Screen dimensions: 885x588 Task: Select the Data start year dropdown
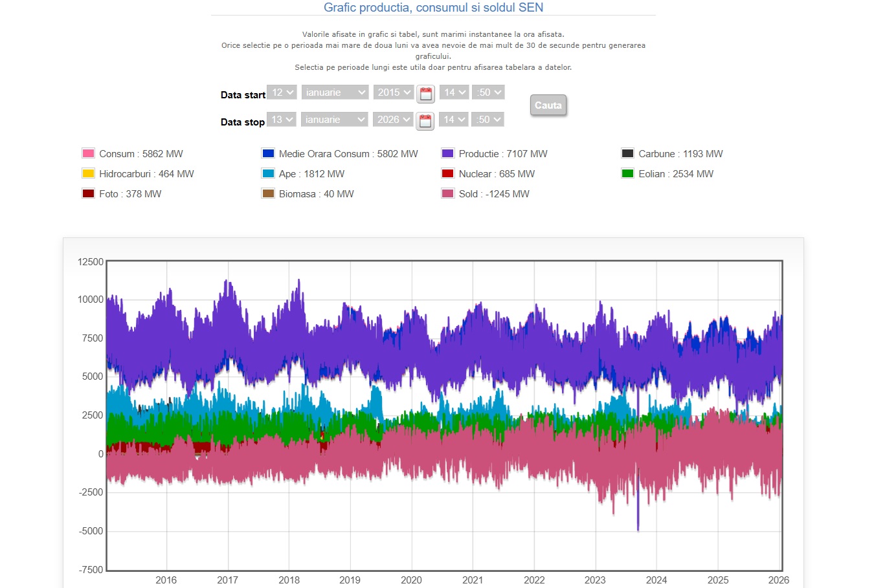click(394, 93)
